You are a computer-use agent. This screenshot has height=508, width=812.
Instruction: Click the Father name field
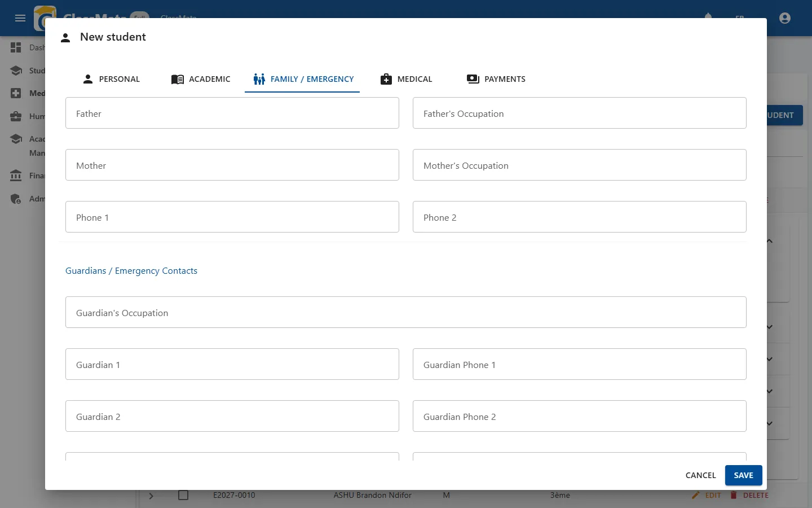click(x=232, y=113)
